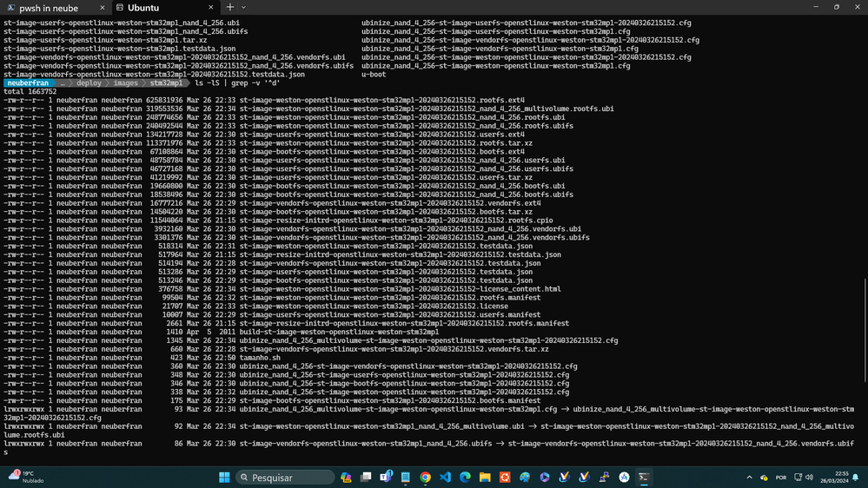Viewport: 868px width, 488px height.
Task: Open the volume speaker tray icon
Action: [x=809, y=477]
